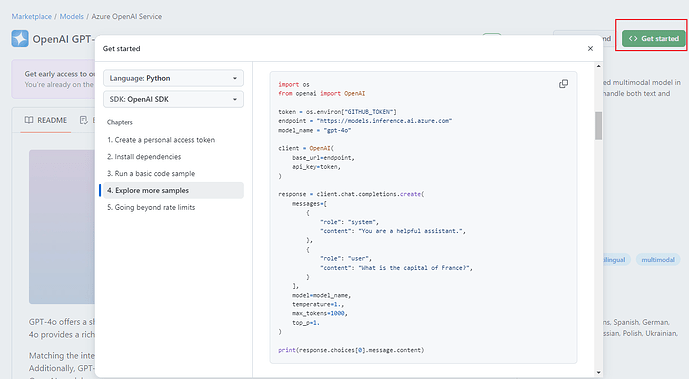Click the Azure OpenAI Service breadcrumb text
The image size is (689, 379).
pos(127,16)
